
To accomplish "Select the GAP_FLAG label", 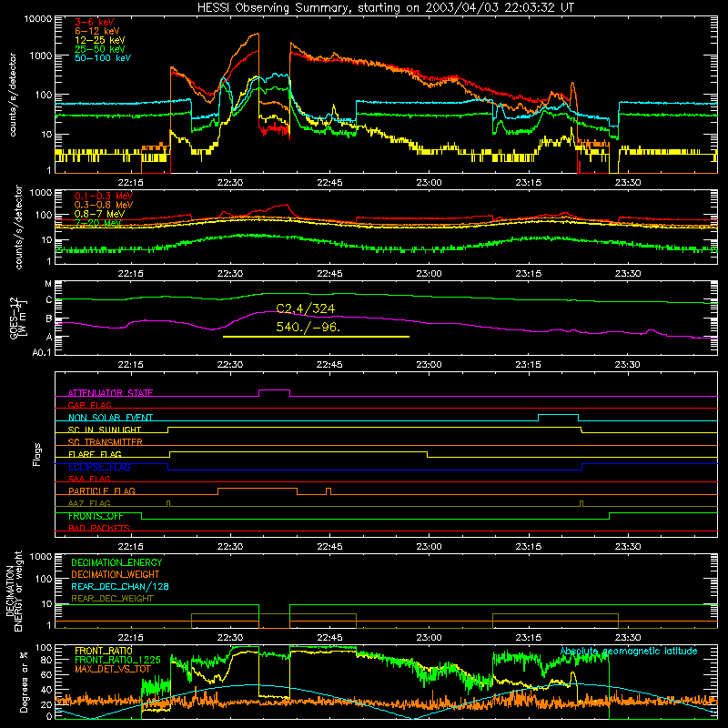I will point(89,405).
